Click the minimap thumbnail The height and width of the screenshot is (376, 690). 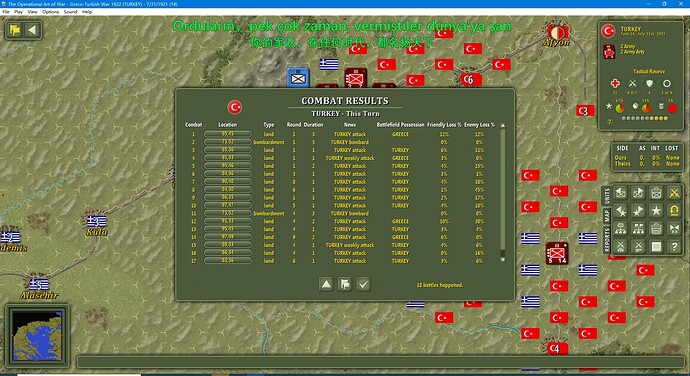37,335
